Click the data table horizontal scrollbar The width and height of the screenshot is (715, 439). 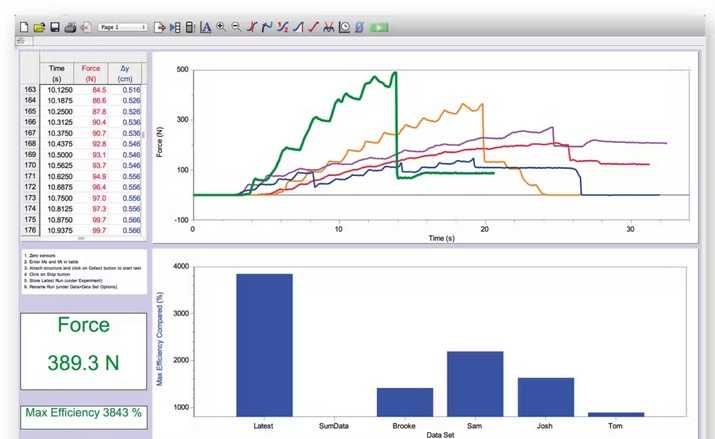point(84,238)
